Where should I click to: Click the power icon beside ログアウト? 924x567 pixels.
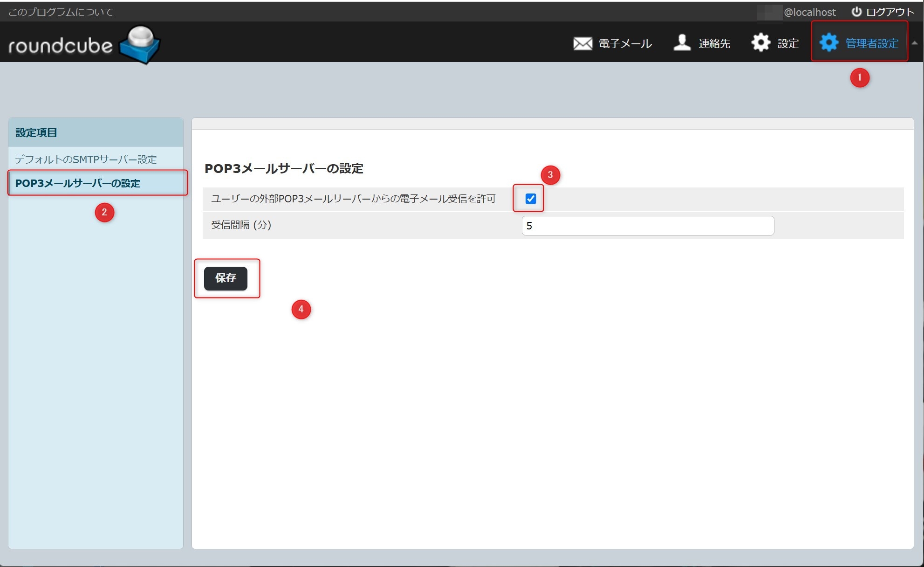tap(856, 12)
